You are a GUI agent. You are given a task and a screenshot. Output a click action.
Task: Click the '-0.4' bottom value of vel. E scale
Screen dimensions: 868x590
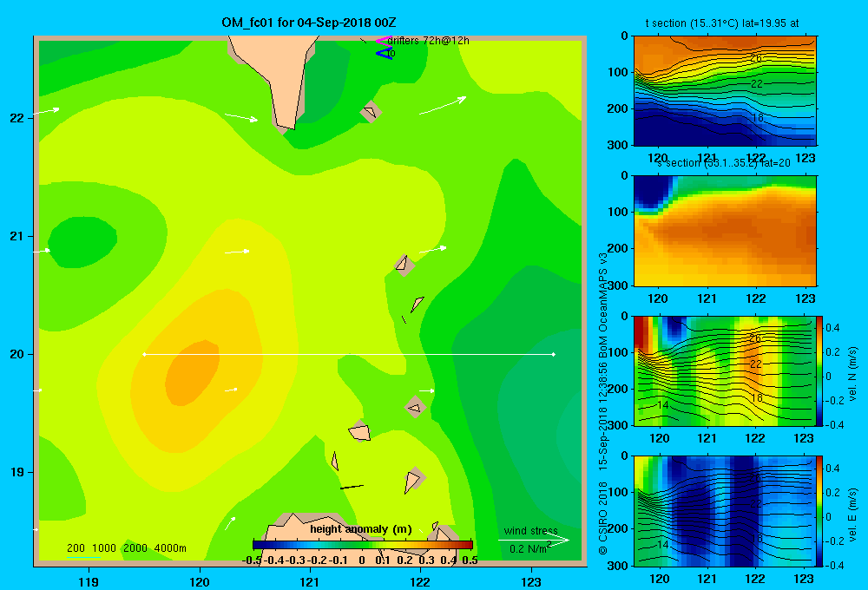point(833,565)
